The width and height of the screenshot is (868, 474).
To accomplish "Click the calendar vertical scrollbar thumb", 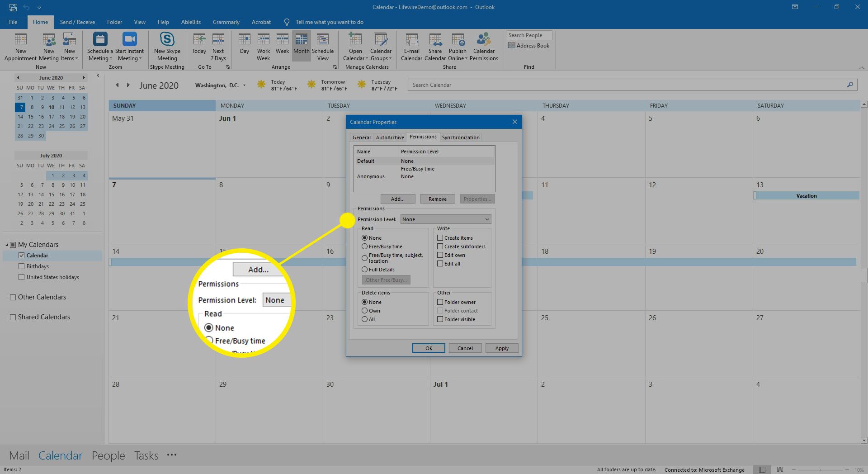I will click(864, 275).
